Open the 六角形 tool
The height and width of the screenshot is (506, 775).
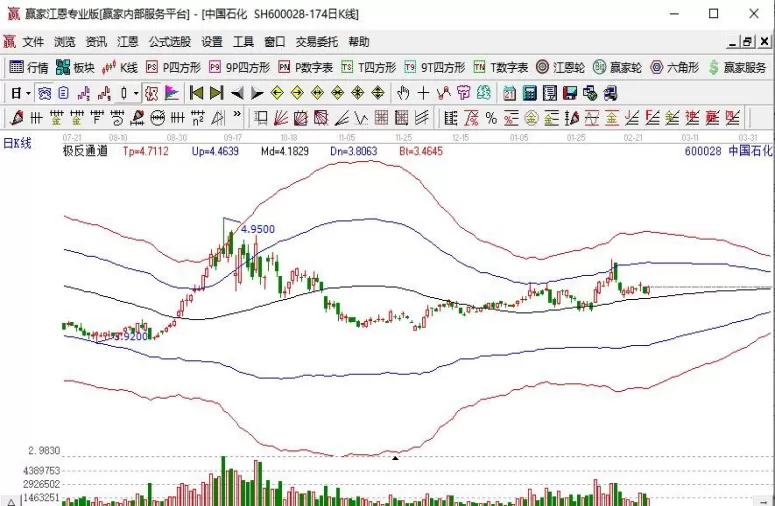pyautogui.click(x=674, y=67)
